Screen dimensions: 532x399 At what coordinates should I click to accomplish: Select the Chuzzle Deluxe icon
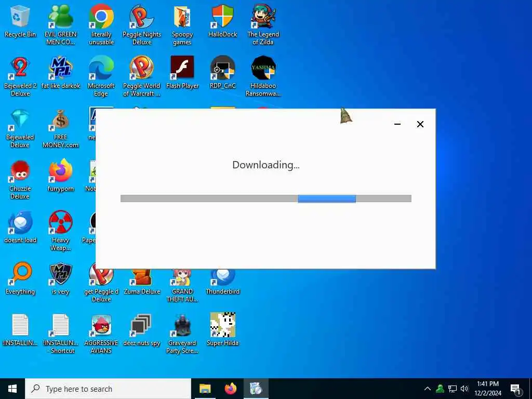tap(20, 179)
